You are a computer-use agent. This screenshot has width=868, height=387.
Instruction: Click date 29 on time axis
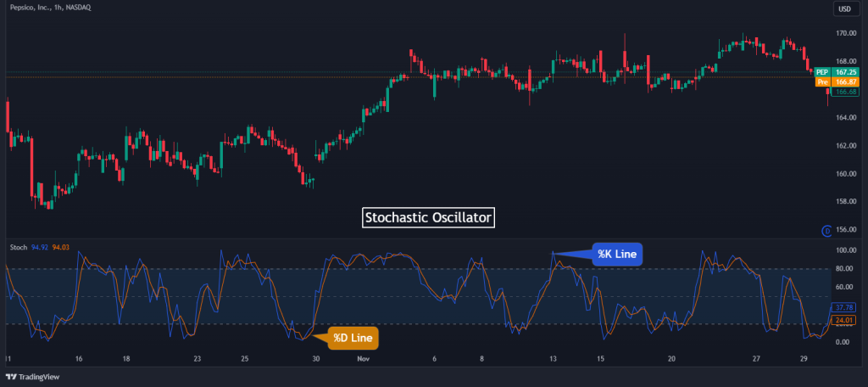click(804, 359)
